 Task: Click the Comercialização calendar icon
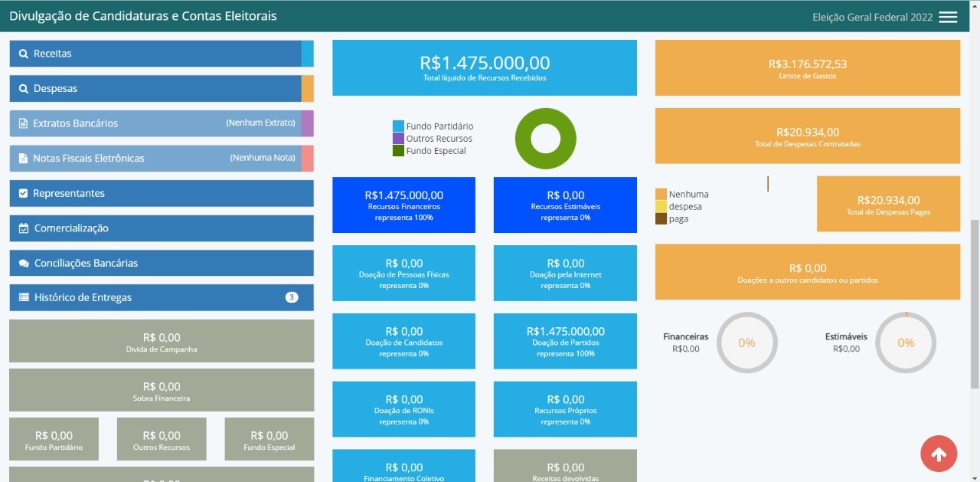[23, 228]
